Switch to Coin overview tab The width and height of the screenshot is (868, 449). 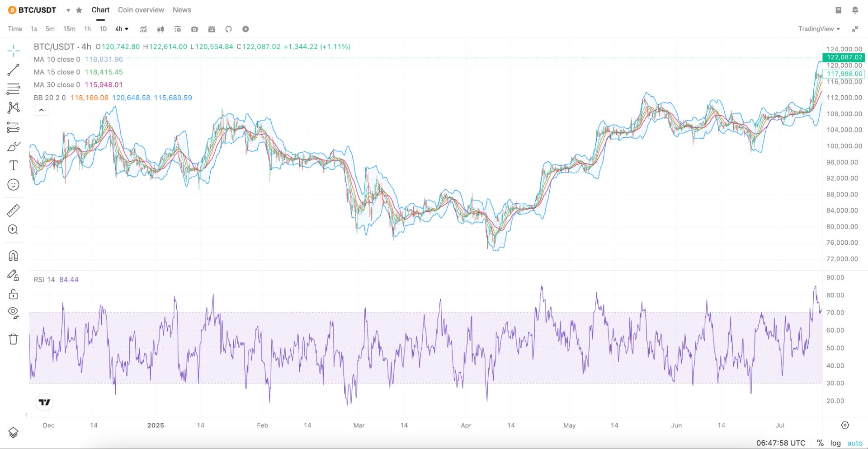[141, 10]
